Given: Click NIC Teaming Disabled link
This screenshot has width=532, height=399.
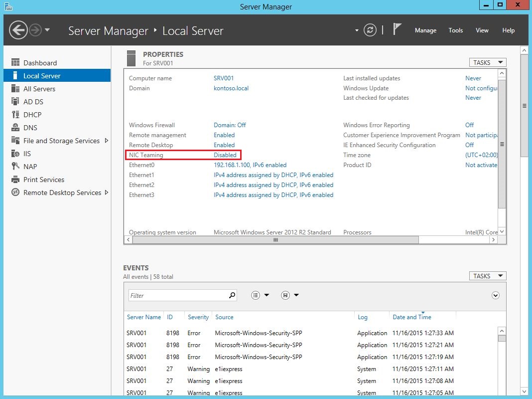Looking at the screenshot, I should point(225,155).
